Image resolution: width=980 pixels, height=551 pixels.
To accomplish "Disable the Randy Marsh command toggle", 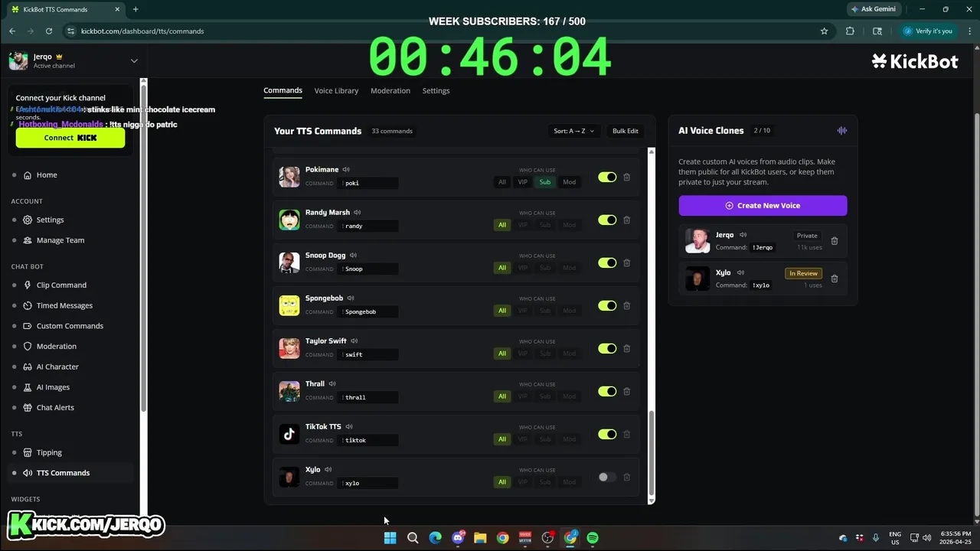I will point(607,220).
